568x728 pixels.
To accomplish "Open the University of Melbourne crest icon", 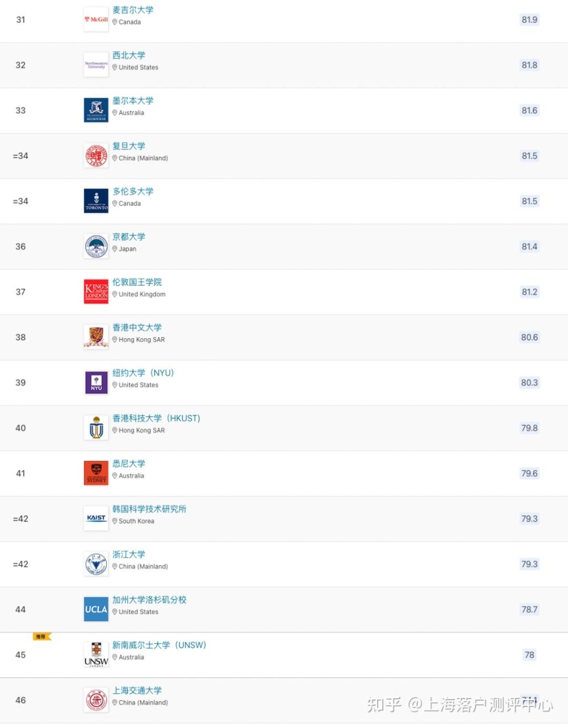I will 96,110.
